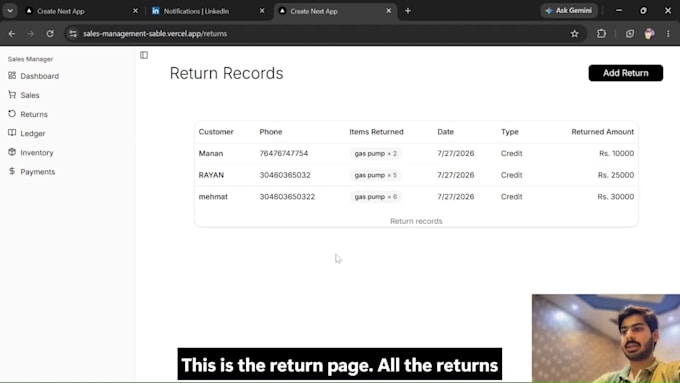Image resolution: width=680 pixels, height=383 pixels.
Task: Click amount Rs. 30000
Action: tap(615, 197)
